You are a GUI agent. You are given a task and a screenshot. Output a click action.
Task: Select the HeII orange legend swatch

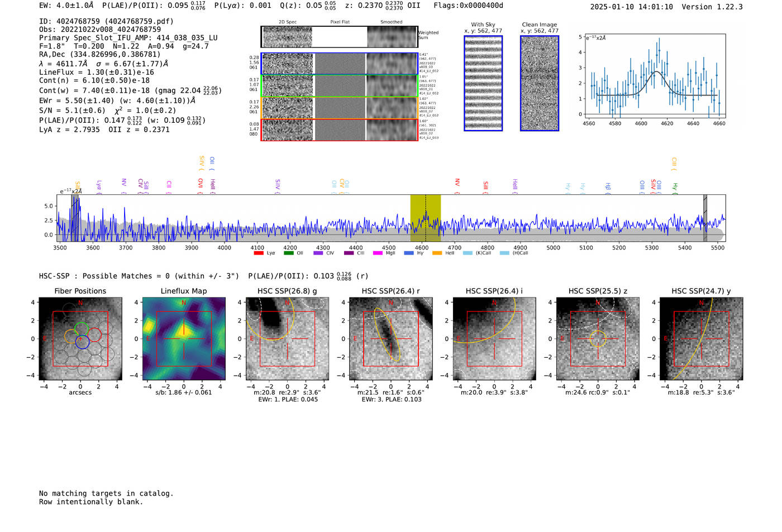coord(437,253)
